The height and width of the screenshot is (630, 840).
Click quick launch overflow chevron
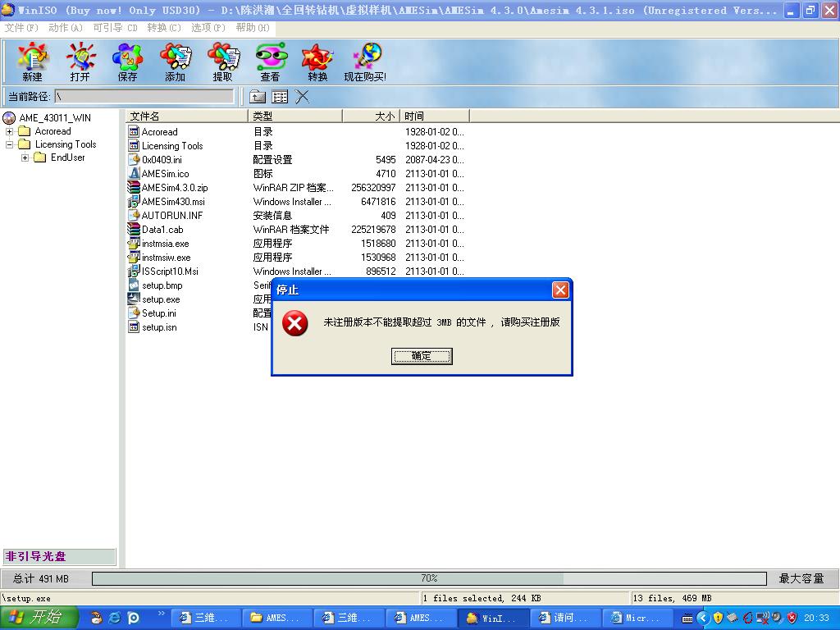coord(162,614)
